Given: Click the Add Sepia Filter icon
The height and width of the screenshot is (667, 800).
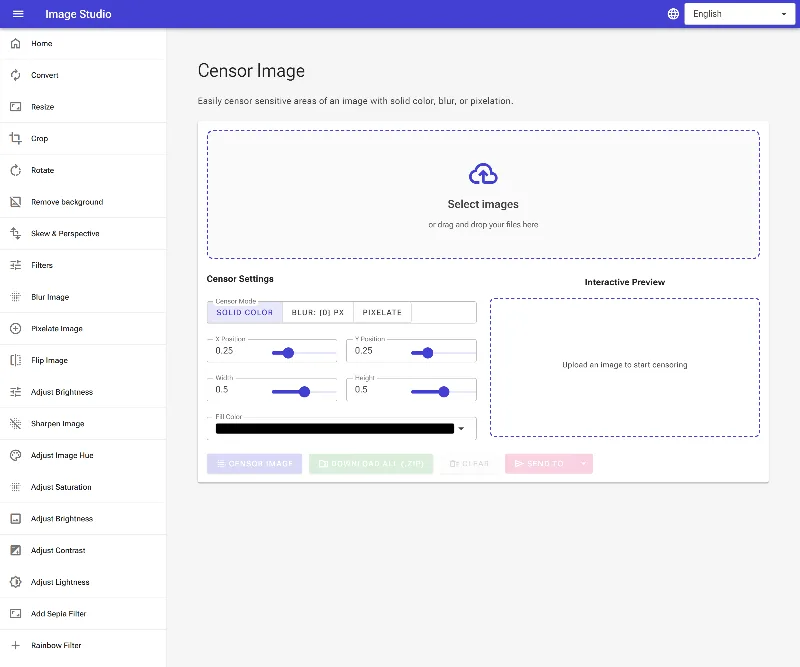Looking at the screenshot, I should (16, 613).
